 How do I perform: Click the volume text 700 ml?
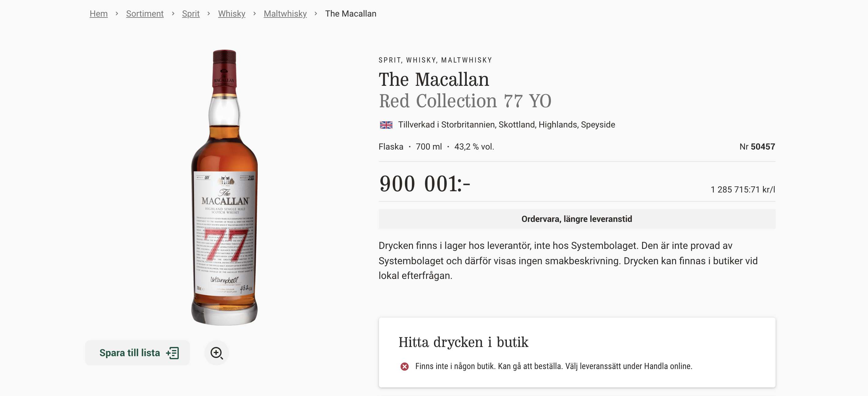coord(429,147)
